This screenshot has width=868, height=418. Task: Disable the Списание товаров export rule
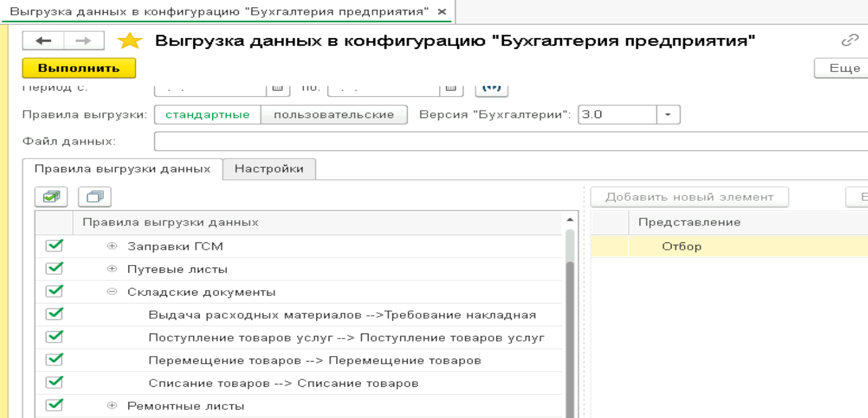[54, 383]
